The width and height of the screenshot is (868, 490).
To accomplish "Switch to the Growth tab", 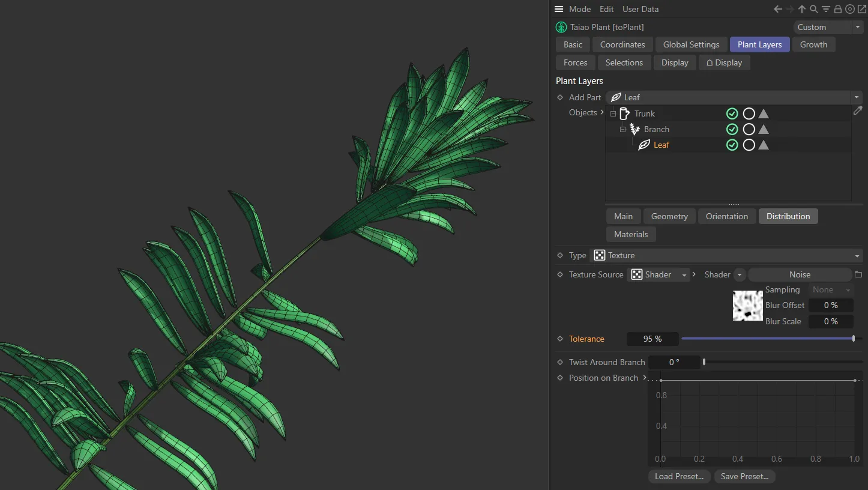I will click(814, 44).
